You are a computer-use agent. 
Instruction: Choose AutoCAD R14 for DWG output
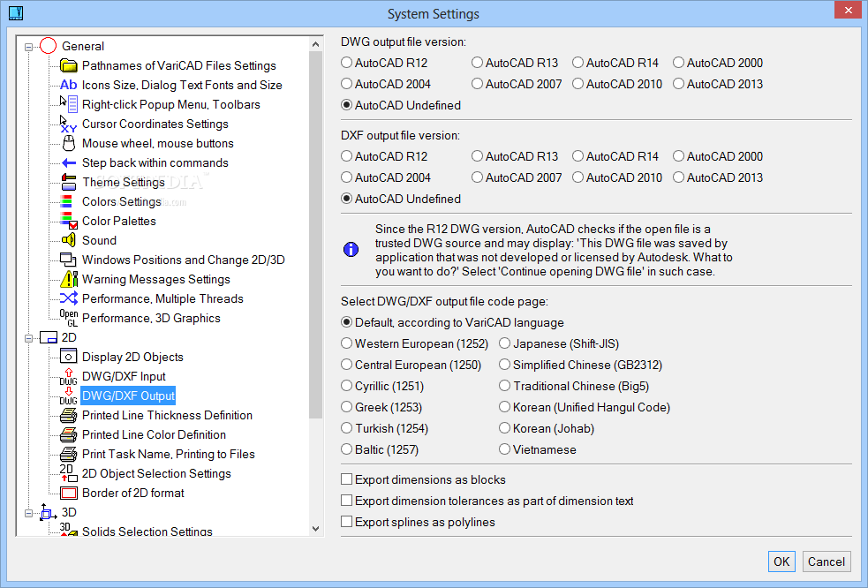(x=615, y=63)
